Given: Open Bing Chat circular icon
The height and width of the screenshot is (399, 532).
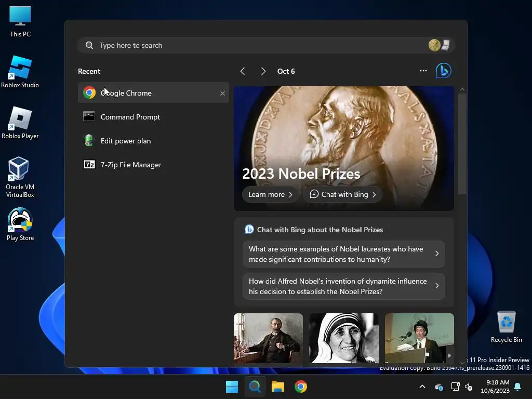Looking at the screenshot, I should pyautogui.click(x=444, y=71).
